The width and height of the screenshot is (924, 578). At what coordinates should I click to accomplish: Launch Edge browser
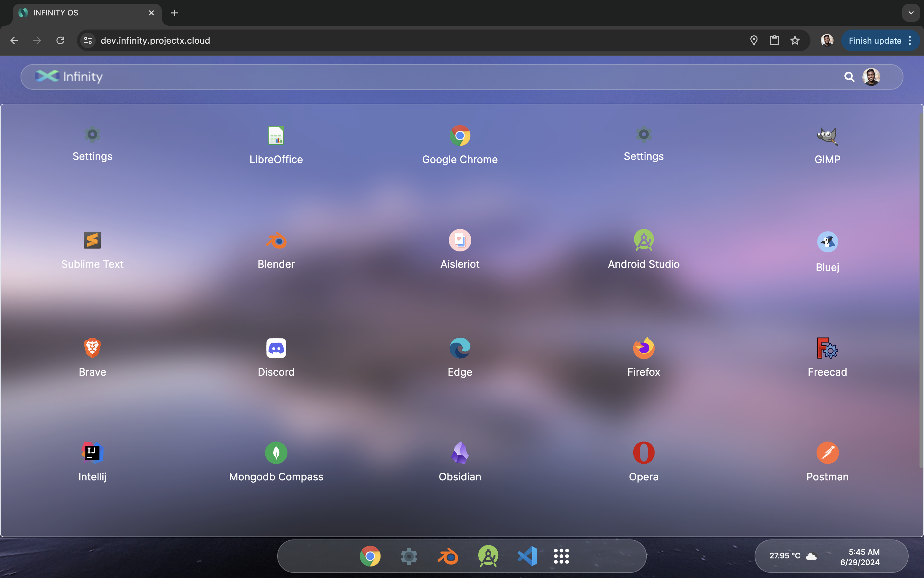[460, 358]
